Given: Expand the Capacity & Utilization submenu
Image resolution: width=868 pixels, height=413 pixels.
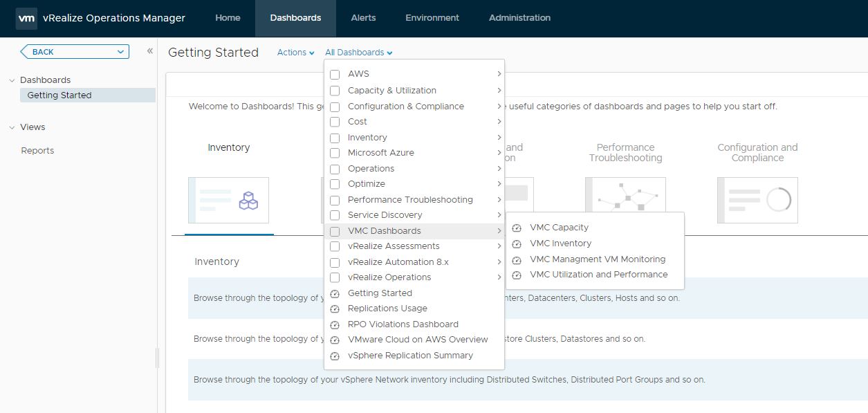Looking at the screenshot, I should 499,90.
